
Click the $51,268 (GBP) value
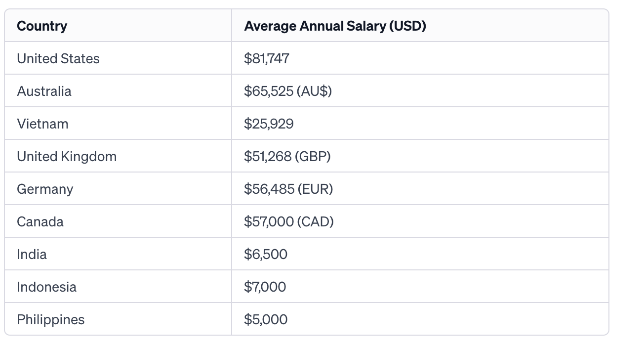(x=287, y=156)
